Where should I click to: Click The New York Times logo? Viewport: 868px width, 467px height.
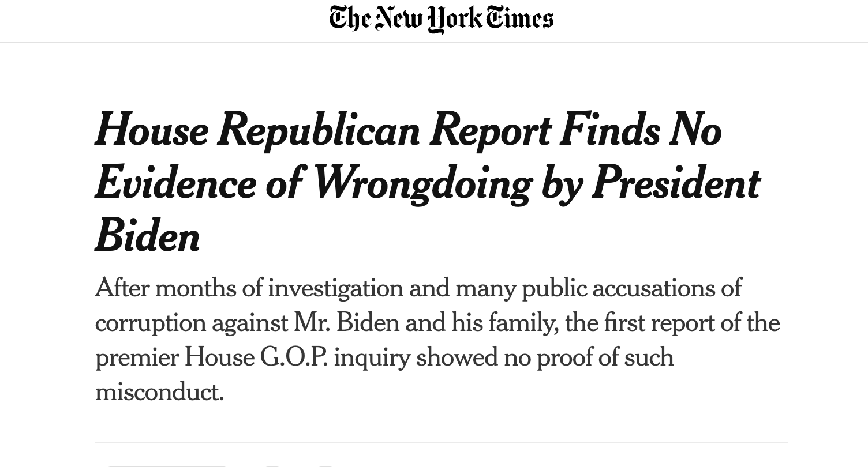(442, 18)
